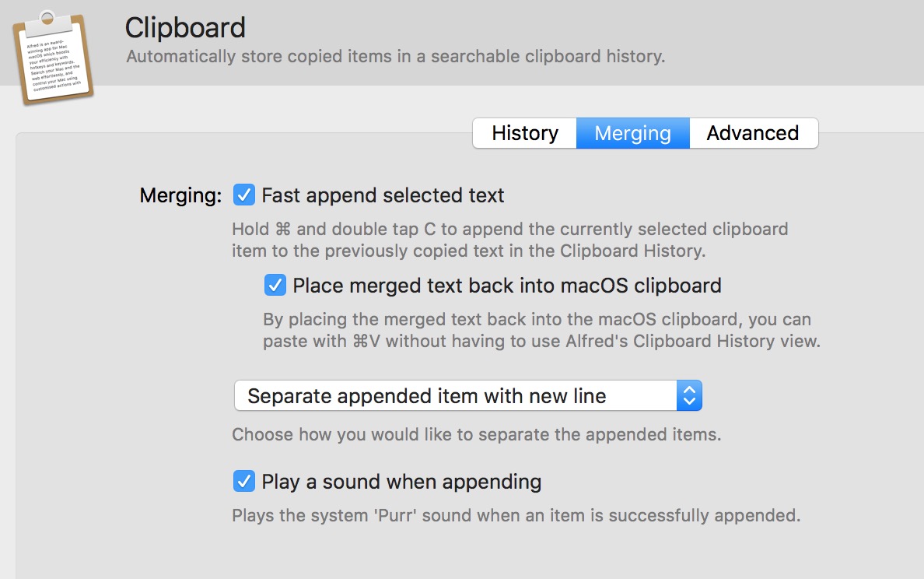The width and height of the screenshot is (924, 579).
Task: Click the Alfred clipboard app icon
Action: point(53,56)
